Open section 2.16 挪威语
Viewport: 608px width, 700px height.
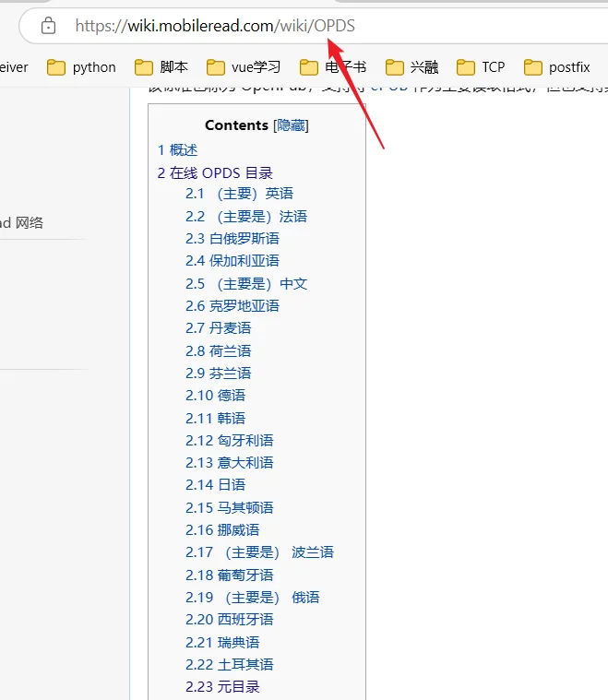(222, 530)
